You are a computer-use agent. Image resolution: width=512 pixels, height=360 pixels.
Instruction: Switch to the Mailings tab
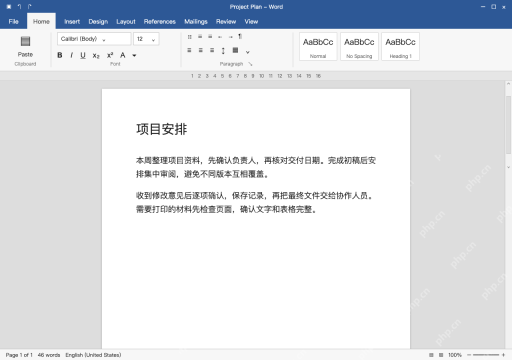pos(196,22)
